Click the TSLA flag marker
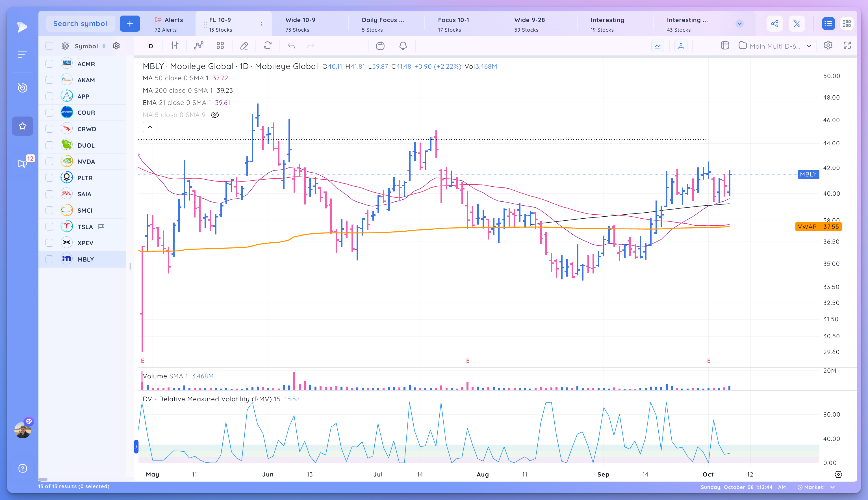This screenshot has width=868, height=500. tap(101, 226)
